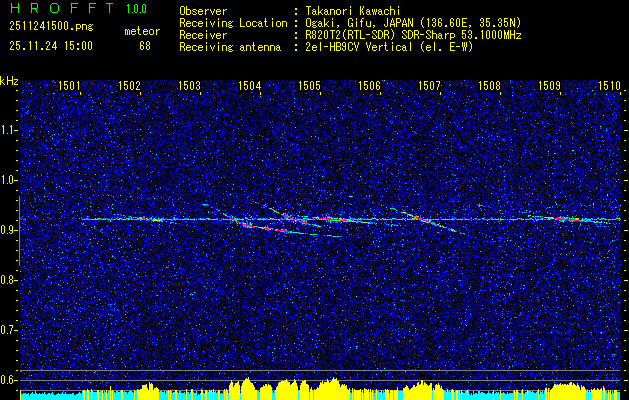Click the 1502 time marker

point(129,85)
